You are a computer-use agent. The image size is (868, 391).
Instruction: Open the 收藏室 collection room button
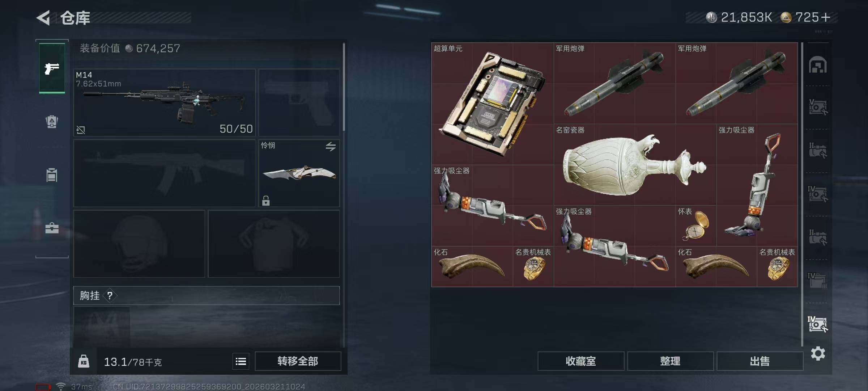(581, 361)
